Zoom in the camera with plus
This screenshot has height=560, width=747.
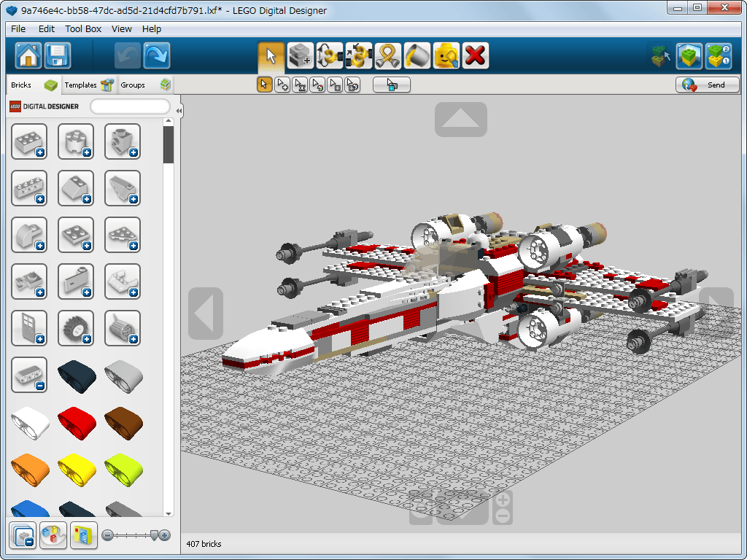click(x=503, y=500)
